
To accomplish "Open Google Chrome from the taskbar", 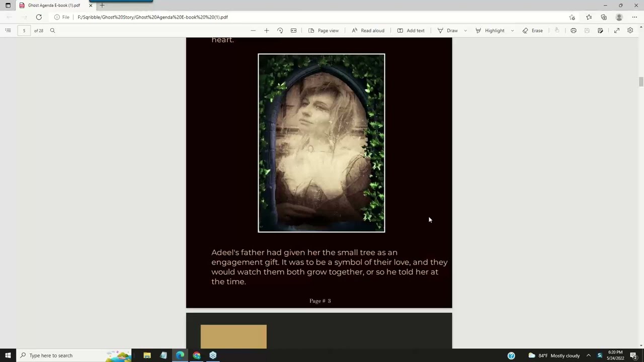I will [x=197, y=355].
